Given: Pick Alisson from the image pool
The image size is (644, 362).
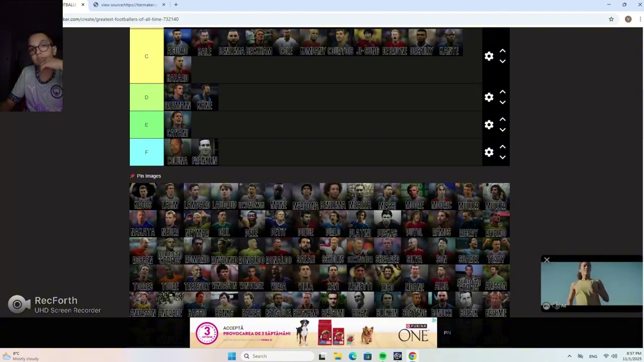Looking at the screenshot, I should pos(496,278).
